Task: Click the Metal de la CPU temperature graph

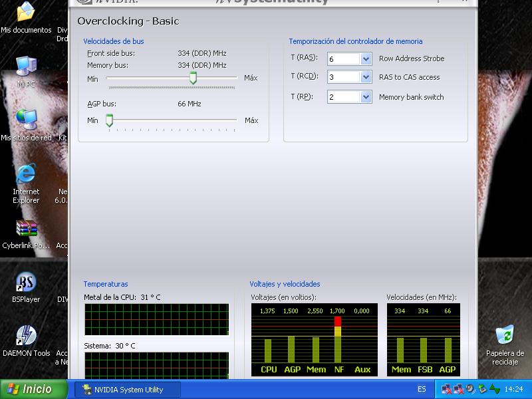Action: click(x=156, y=319)
